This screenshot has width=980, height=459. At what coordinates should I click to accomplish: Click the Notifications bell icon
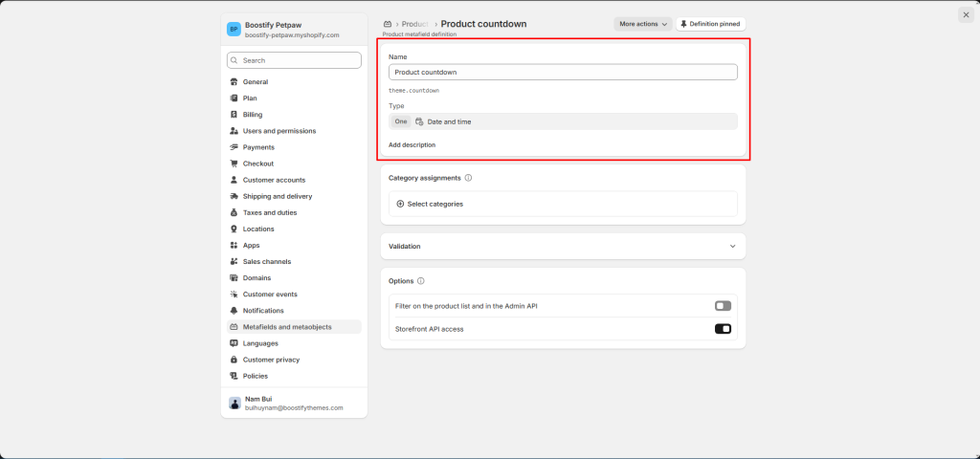coord(234,311)
